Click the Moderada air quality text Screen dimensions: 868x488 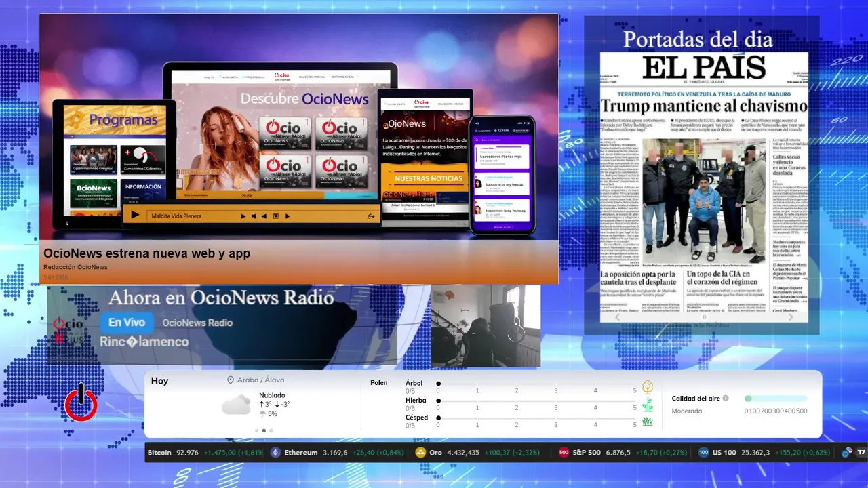[x=687, y=411]
